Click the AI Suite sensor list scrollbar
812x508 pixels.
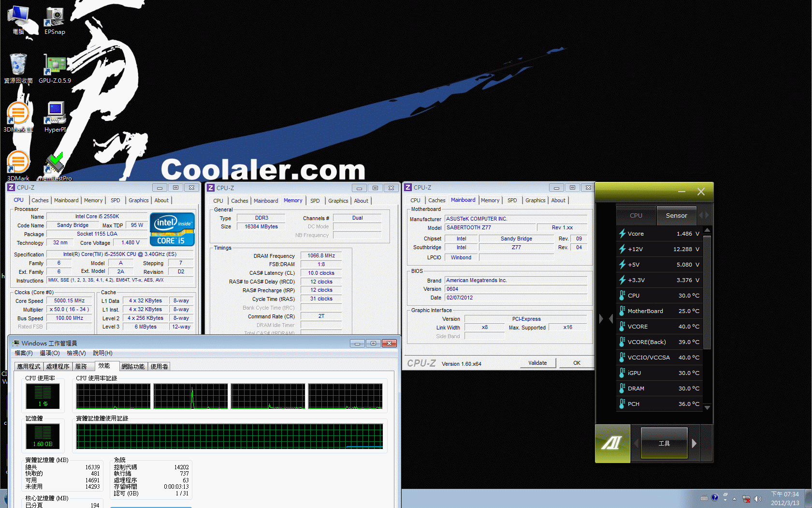pos(707,292)
